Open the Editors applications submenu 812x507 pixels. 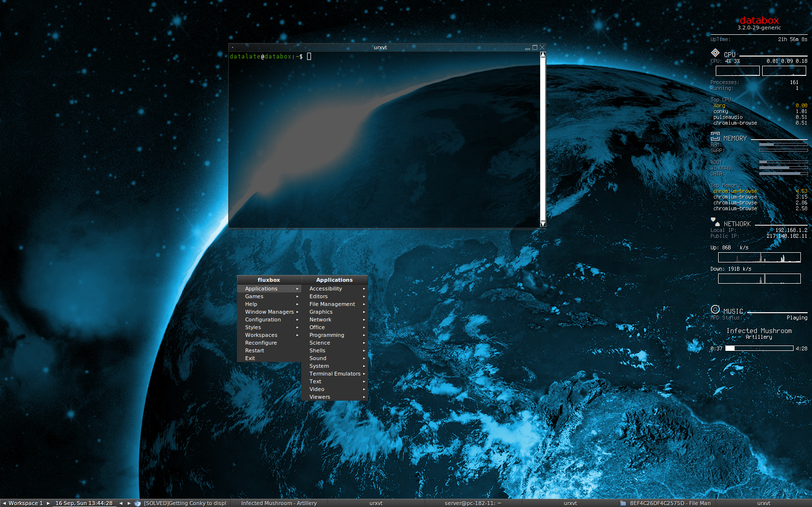pyautogui.click(x=335, y=296)
